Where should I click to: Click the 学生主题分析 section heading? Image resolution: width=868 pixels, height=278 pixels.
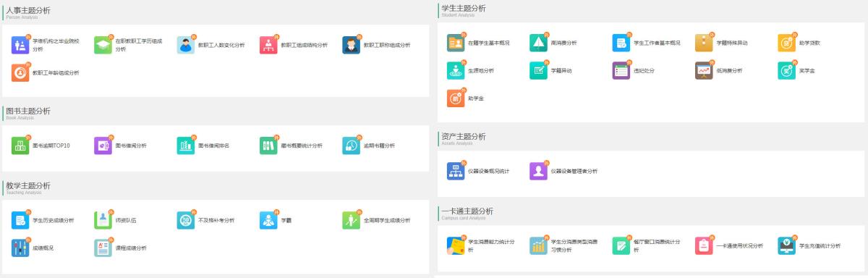click(x=463, y=8)
